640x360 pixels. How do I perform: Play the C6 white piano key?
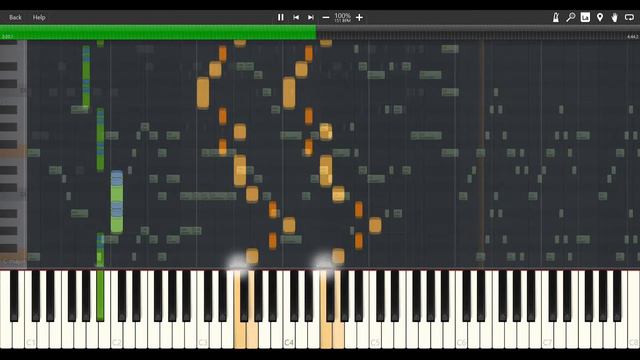pyautogui.click(x=461, y=335)
